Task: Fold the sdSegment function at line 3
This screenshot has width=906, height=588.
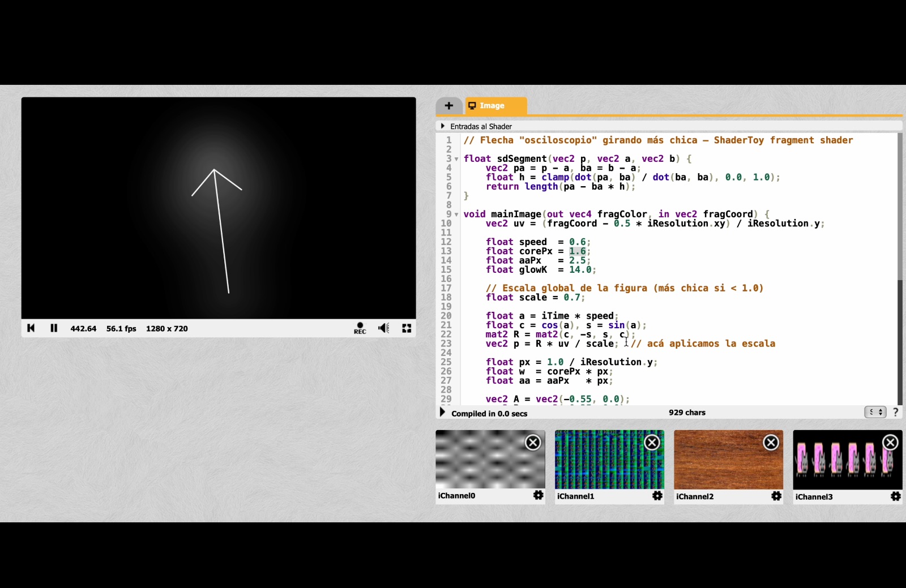Action: [x=456, y=159]
